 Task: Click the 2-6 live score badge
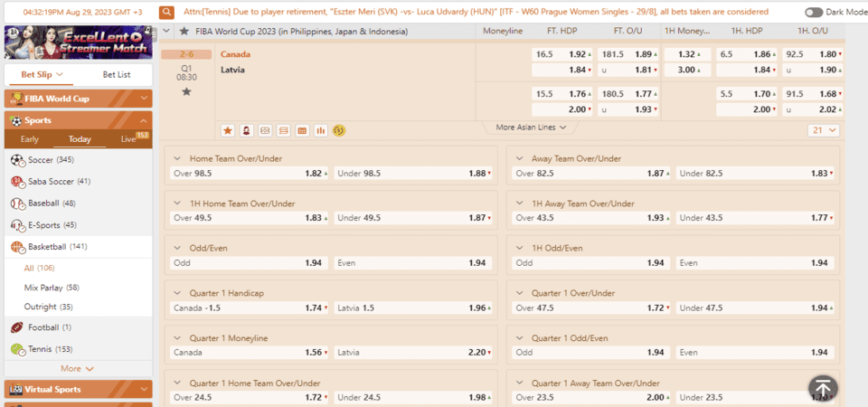pyautogui.click(x=186, y=54)
